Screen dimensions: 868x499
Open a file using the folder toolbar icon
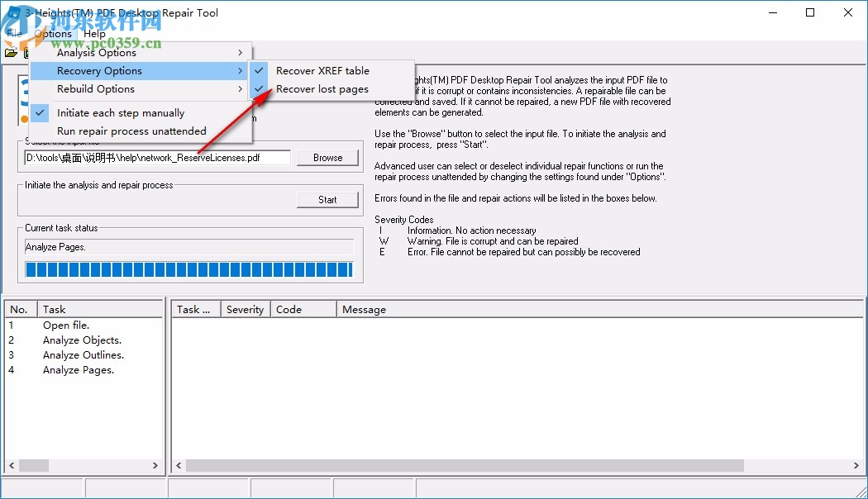[x=11, y=51]
